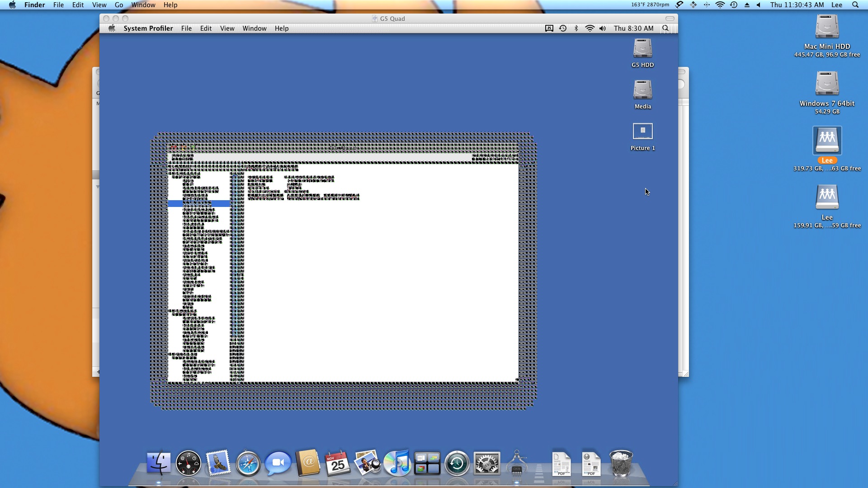This screenshot has width=868, height=488.
Task: Open the System Profiler application menu
Action: pos(148,28)
